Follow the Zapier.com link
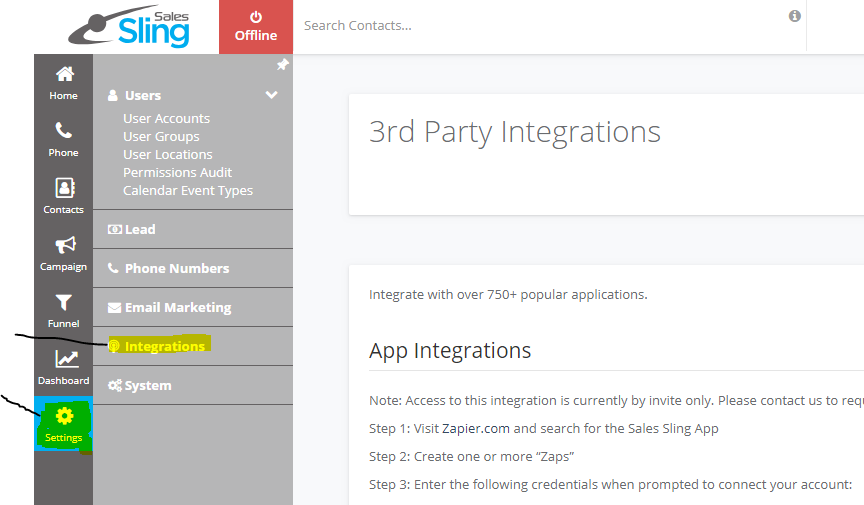The height and width of the screenshot is (505, 864). 476,428
